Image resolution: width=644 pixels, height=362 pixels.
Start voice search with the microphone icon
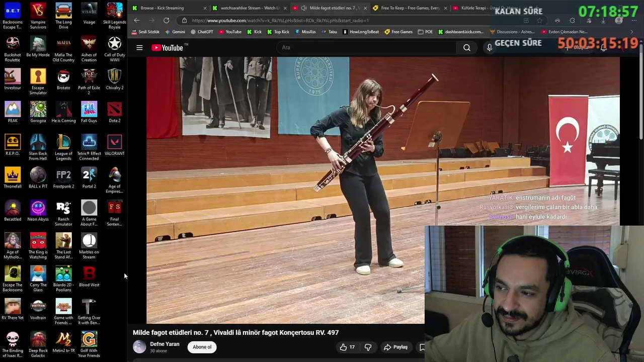pyautogui.click(x=489, y=48)
